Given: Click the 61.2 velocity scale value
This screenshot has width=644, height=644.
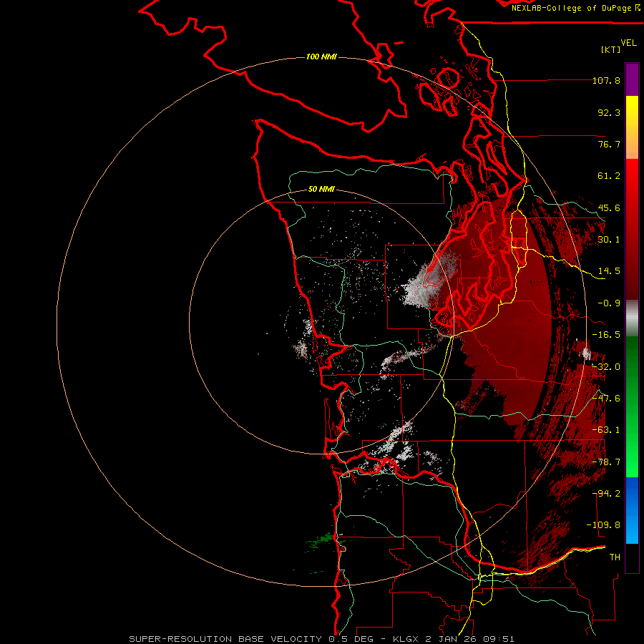Looking at the screenshot, I should click(x=609, y=176).
